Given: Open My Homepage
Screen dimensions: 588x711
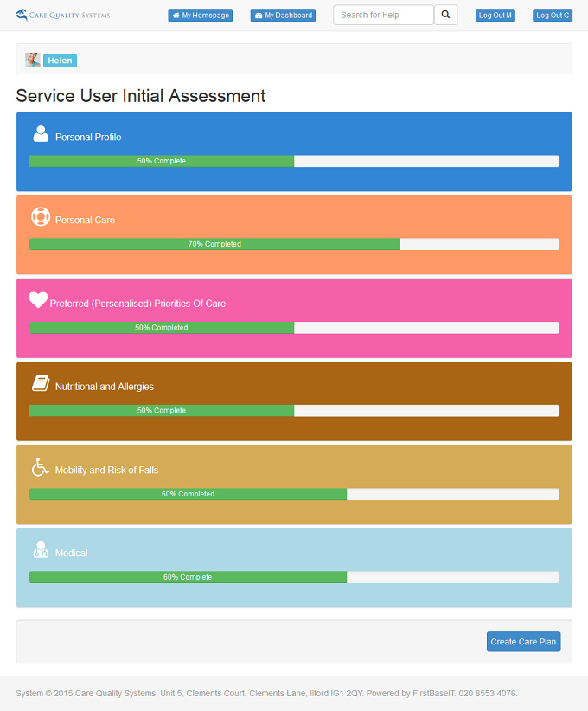Looking at the screenshot, I should [x=201, y=16].
